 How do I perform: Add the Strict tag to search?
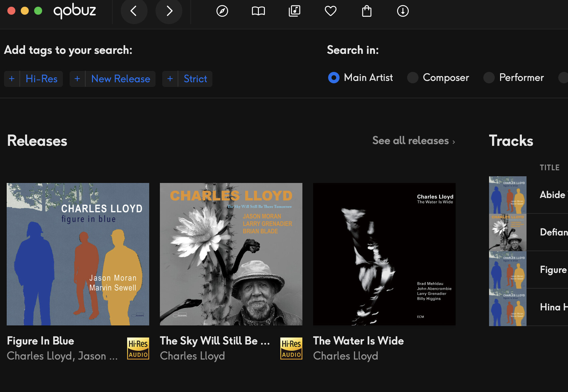tap(187, 79)
